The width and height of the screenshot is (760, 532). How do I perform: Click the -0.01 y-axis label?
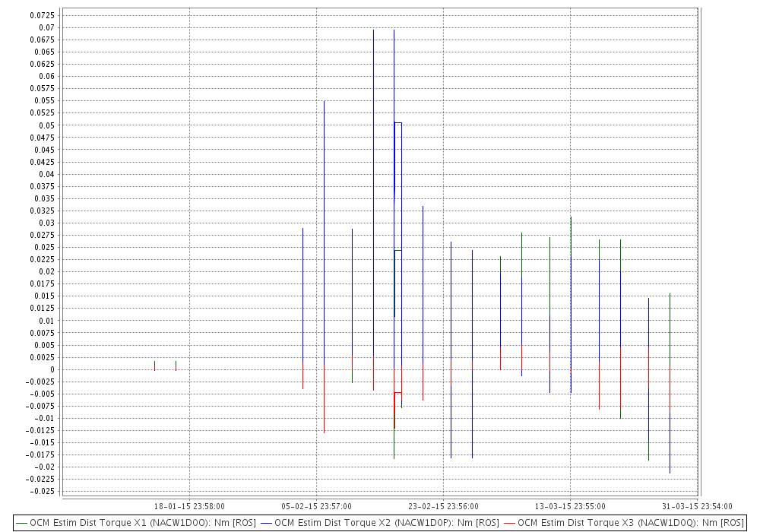click(45, 418)
